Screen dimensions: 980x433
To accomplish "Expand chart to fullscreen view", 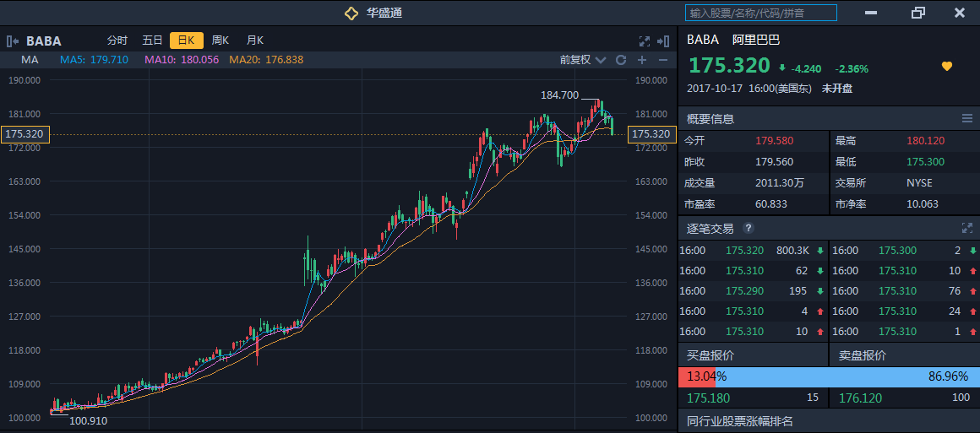I will point(644,41).
